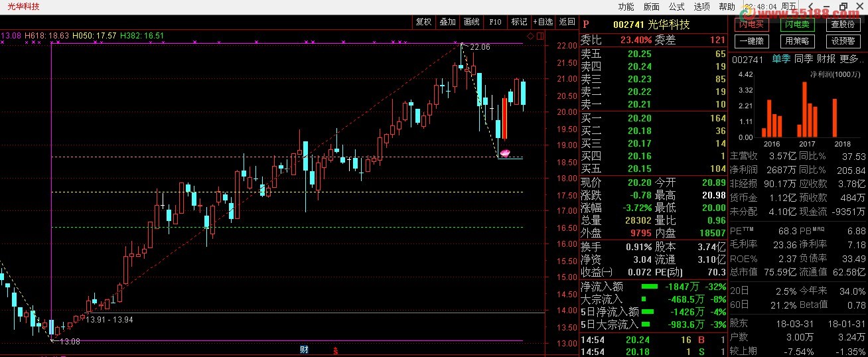Image resolution: width=868 pixels, height=357 pixels.
Task: Click the 用策略 strategy button
Action: 797,40
